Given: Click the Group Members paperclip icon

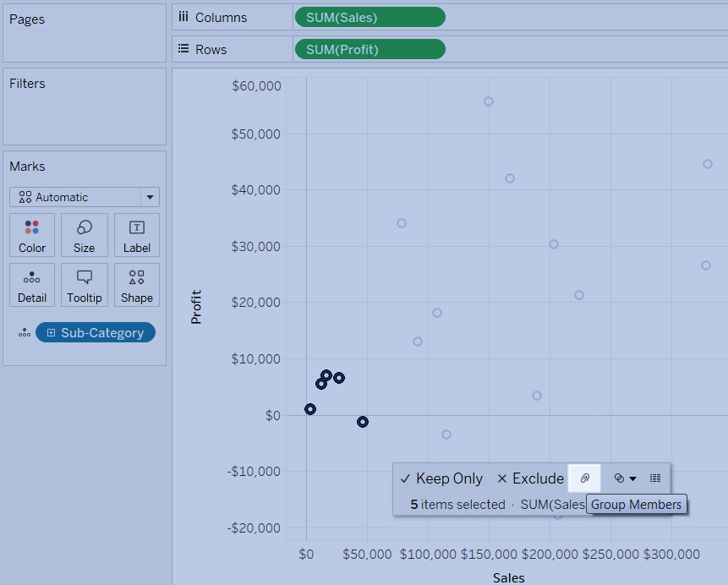Looking at the screenshot, I should coord(584,478).
